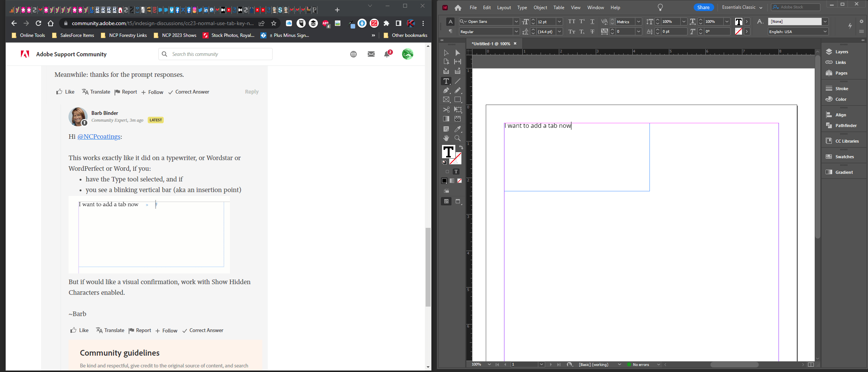Toggle Superscript formatting

(581, 22)
